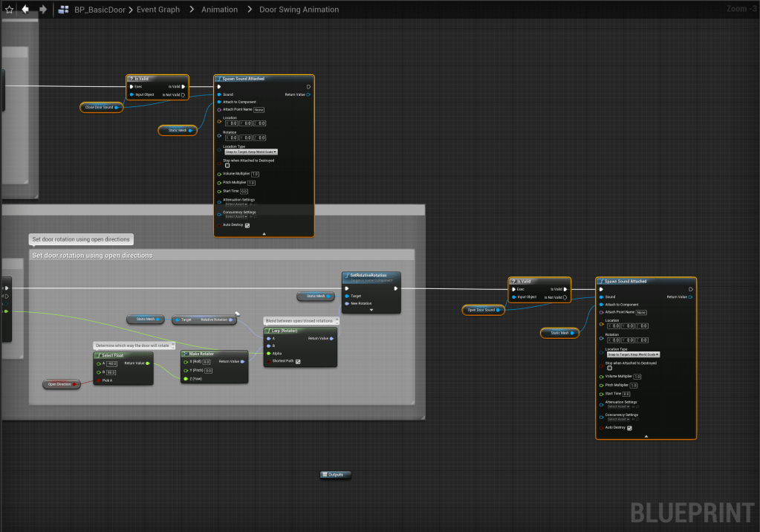Open Location Type dropdown on Open Door sound node
Image resolution: width=760 pixels, height=532 pixels.
pos(632,354)
